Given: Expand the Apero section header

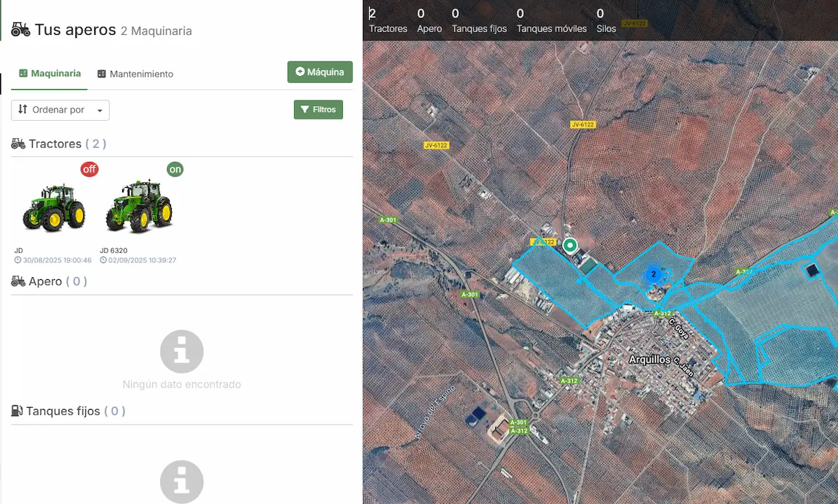Looking at the screenshot, I should pyautogui.click(x=49, y=281).
